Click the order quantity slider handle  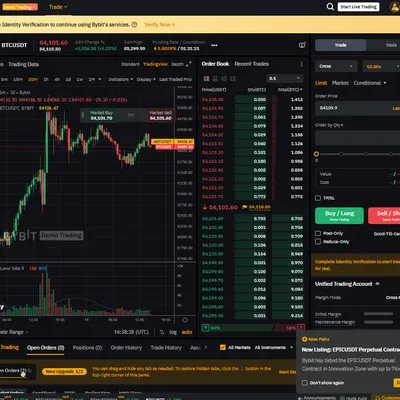pyautogui.click(x=316, y=154)
